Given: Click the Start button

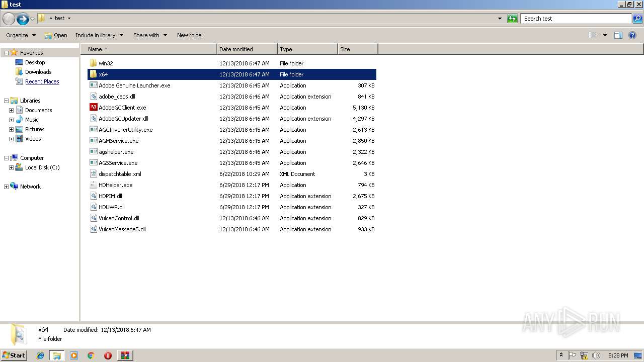Looking at the screenshot, I should 14,355.
